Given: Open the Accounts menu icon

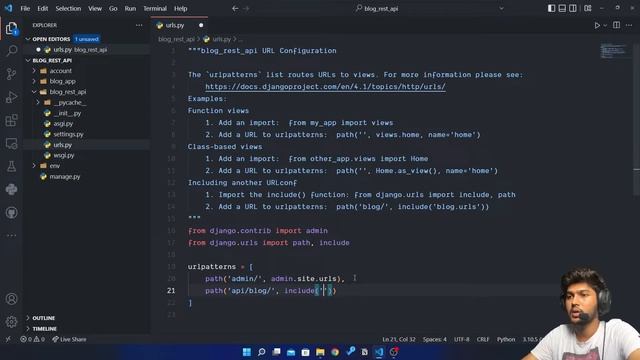Looking at the screenshot, I should point(11,299).
